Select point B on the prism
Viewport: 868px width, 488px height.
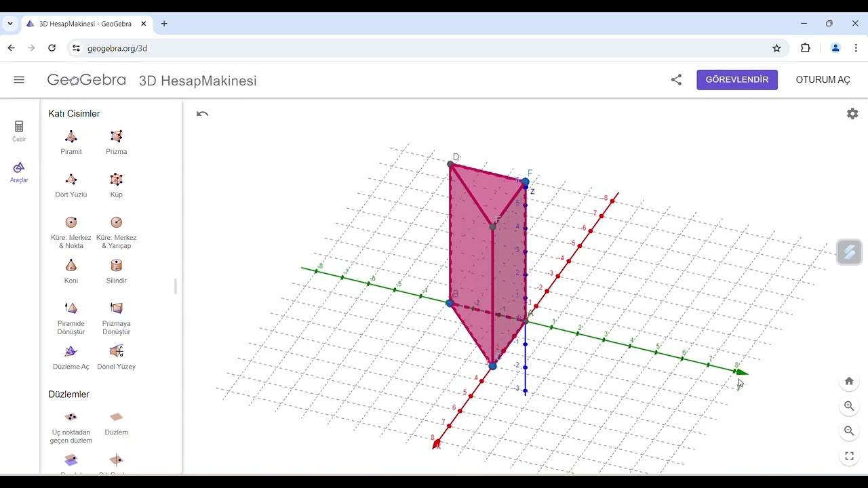click(450, 303)
